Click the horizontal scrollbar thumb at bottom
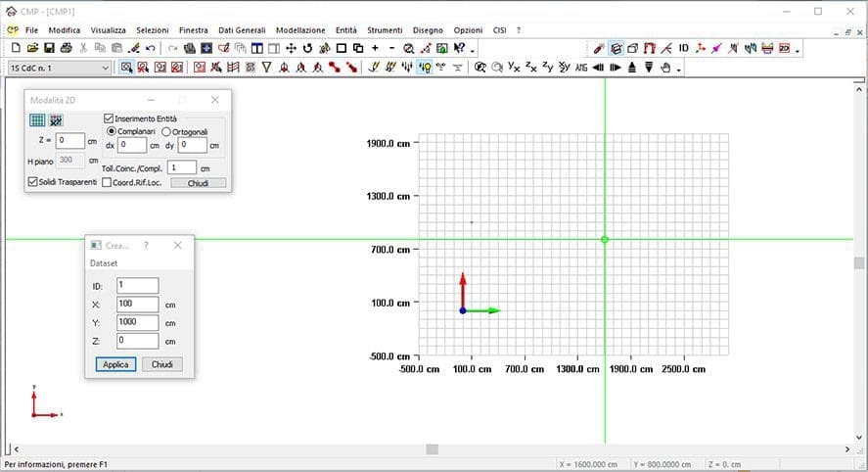Viewport: 868px width, 472px height. point(432,449)
